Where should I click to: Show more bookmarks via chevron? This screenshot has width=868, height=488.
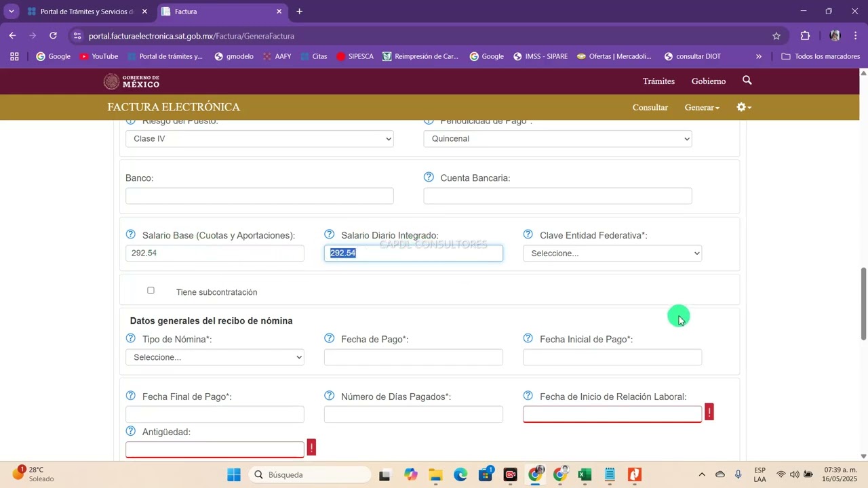pos(759,56)
